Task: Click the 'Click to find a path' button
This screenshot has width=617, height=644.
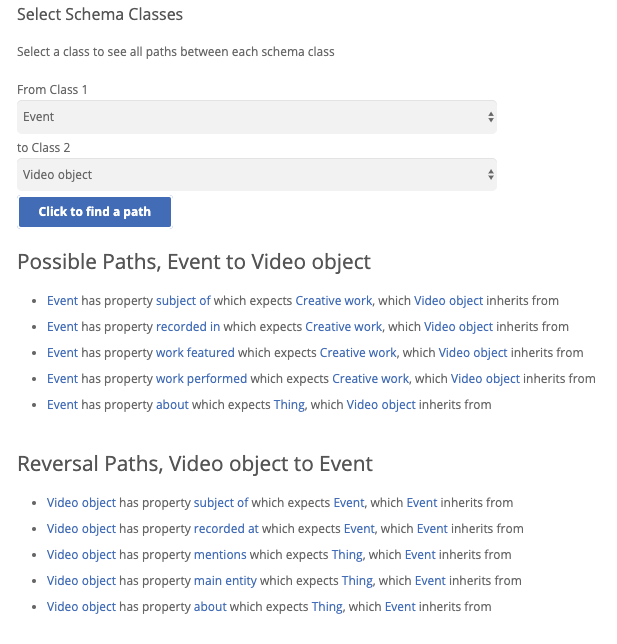Action: [95, 212]
